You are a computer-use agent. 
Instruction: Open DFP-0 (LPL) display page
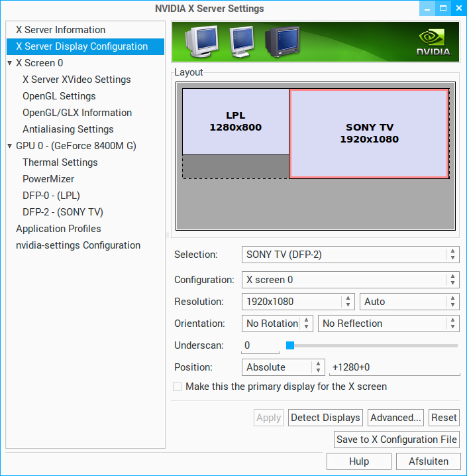(51, 196)
